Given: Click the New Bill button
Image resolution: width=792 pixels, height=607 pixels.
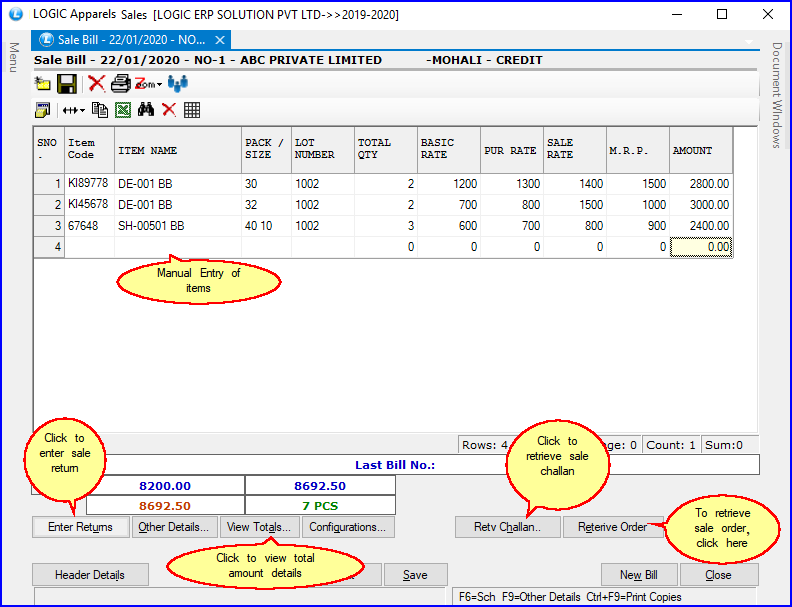Looking at the screenshot, I should (x=639, y=575).
